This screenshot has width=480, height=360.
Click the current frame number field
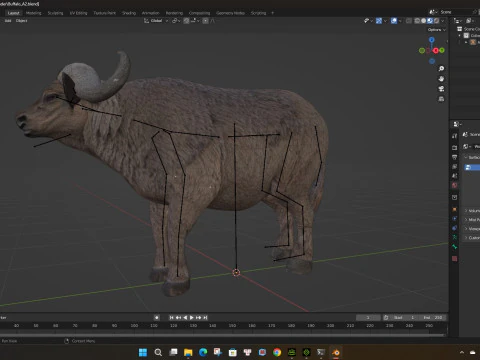[368, 318]
